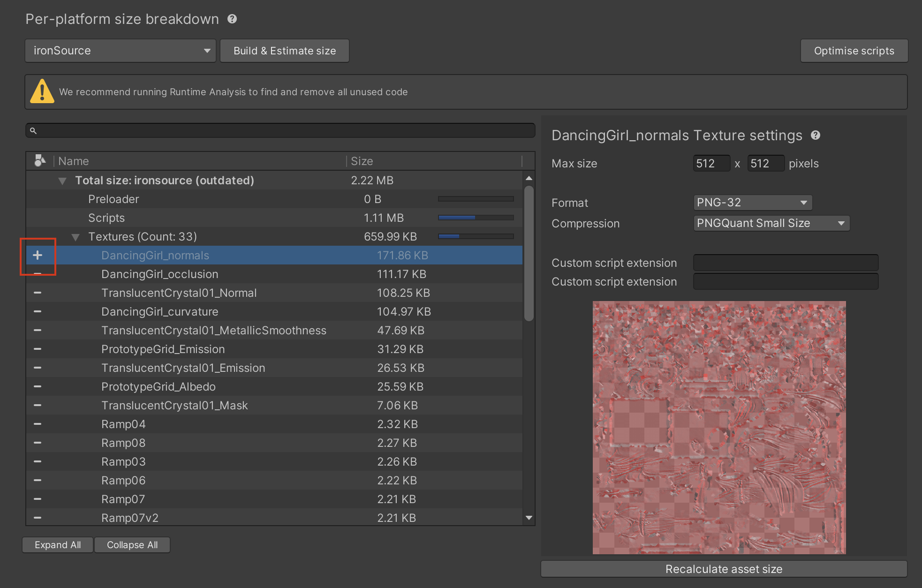
Task: Click Recalculate asset size
Action: [724, 569]
